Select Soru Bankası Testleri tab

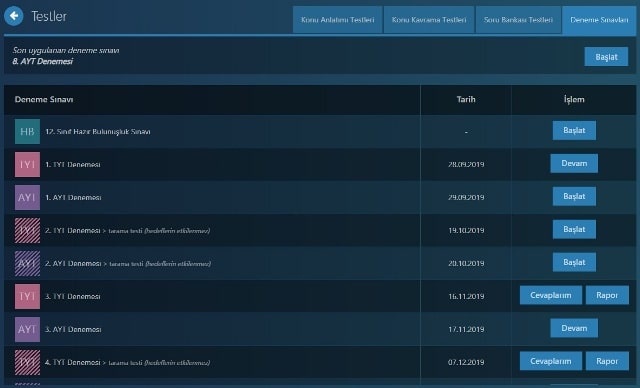(x=518, y=20)
